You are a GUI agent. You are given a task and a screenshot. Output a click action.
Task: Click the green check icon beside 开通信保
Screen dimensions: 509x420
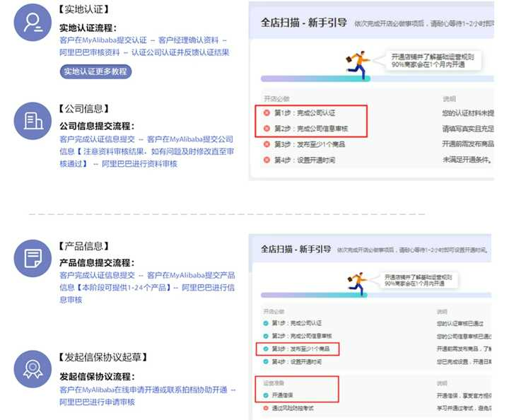[x=267, y=394]
